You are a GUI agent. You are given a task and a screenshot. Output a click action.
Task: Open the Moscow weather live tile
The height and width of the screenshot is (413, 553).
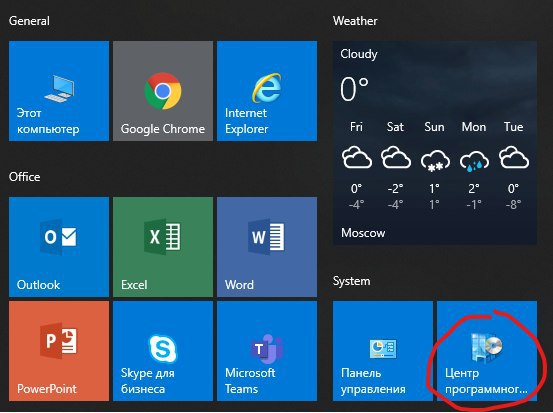(435, 143)
